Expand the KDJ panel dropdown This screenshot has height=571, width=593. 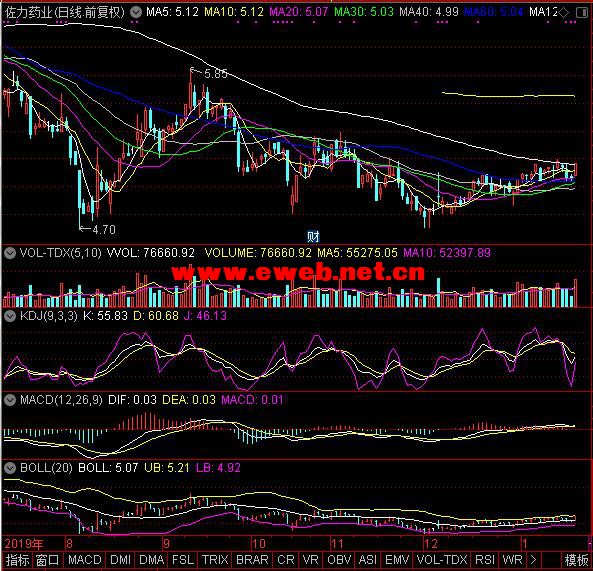[x=10, y=316]
